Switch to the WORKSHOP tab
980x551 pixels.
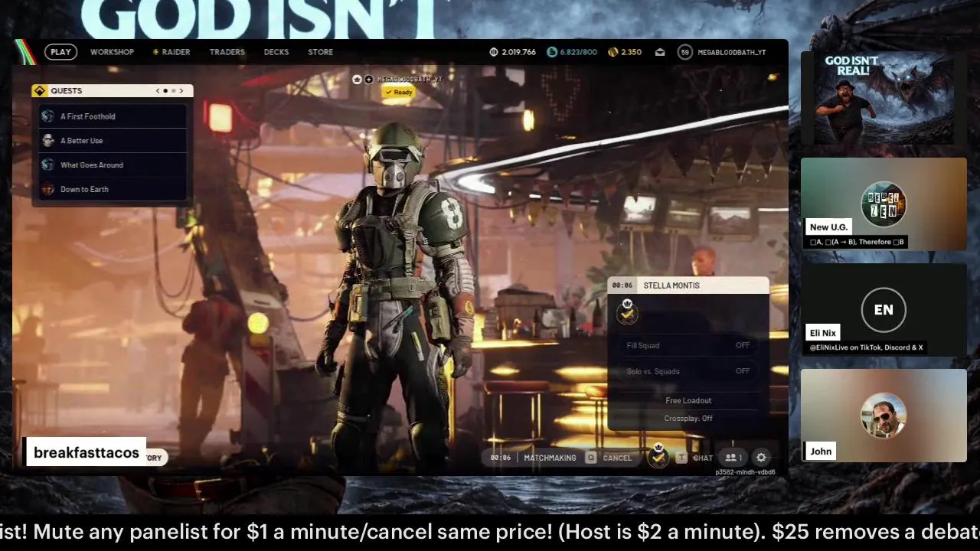coord(112,52)
